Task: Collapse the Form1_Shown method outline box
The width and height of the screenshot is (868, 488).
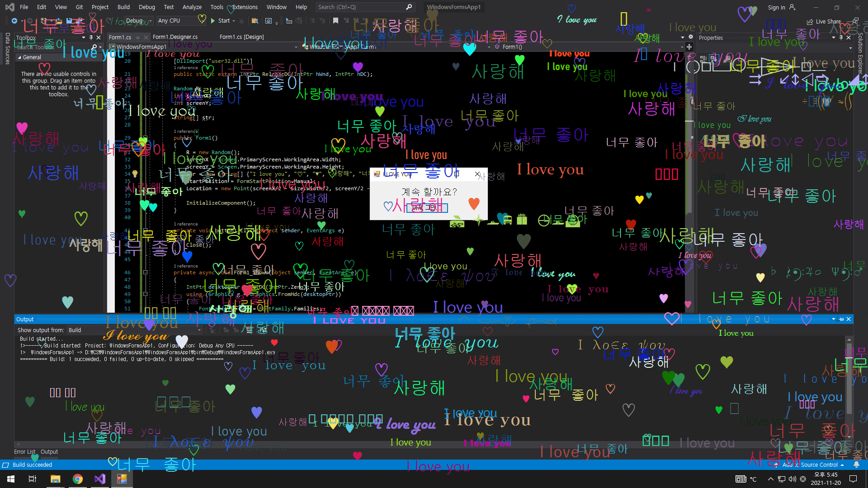Action: pos(145,272)
